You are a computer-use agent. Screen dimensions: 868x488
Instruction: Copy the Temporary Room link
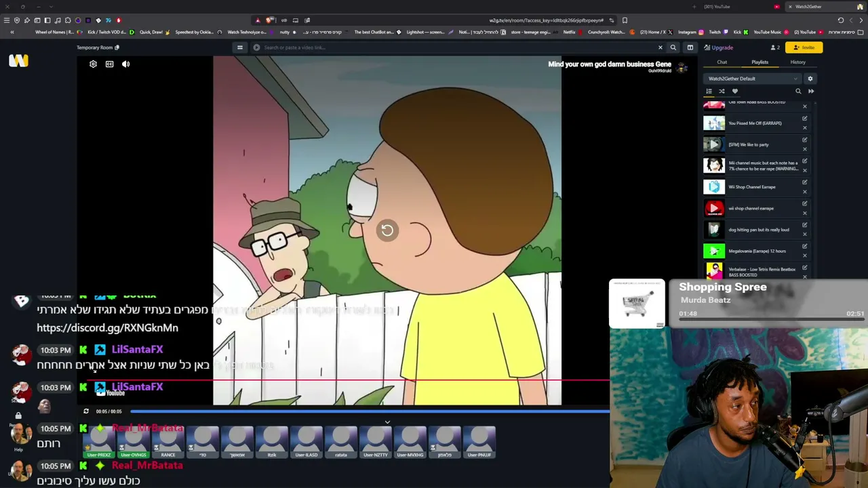117,47
